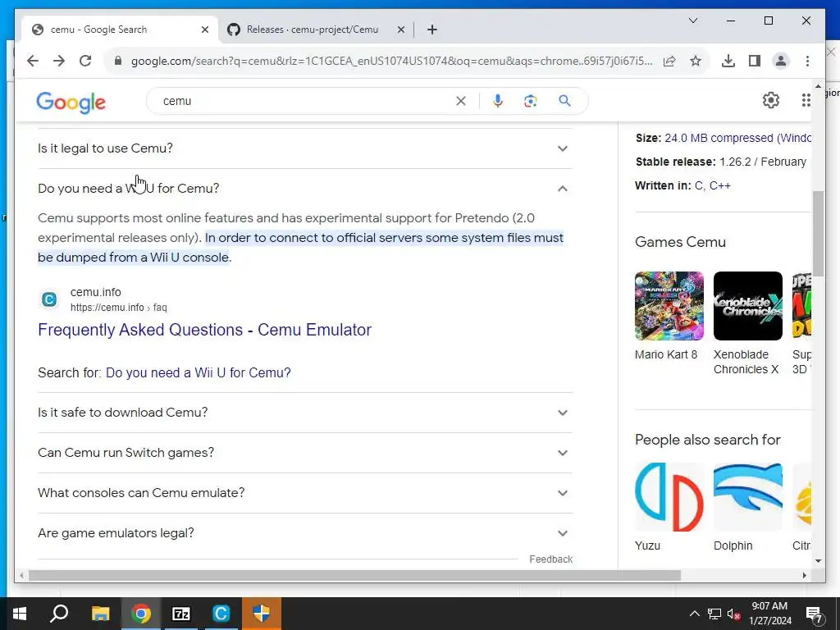Open the tab search chevron in title bar
This screenshot has width=840, height=630.
pos(692,21)
